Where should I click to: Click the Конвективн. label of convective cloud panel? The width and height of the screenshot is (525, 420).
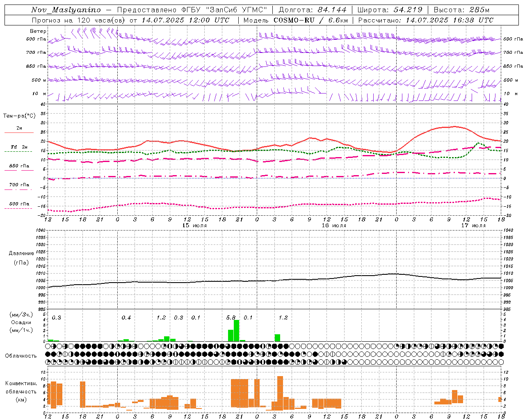coord(21,383)
